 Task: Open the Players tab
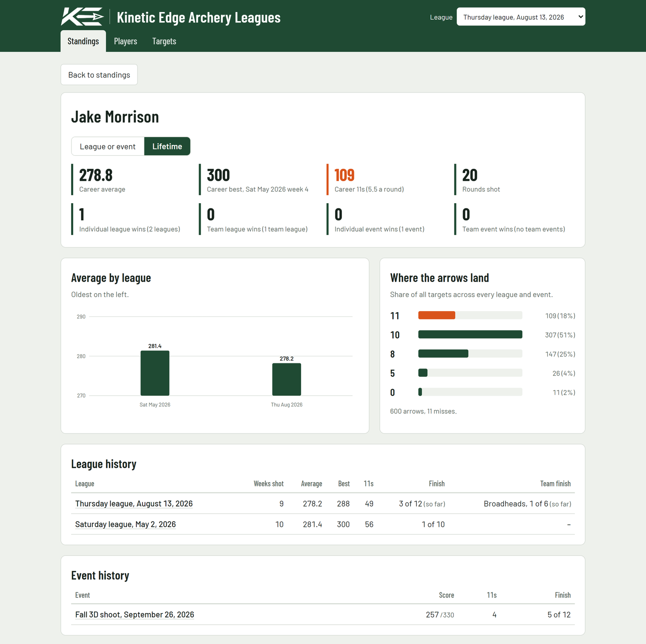click(x=125, y=41)
